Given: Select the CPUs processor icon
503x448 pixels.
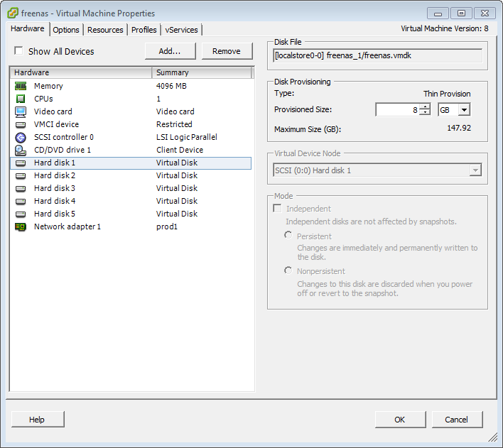Looking at the screenshot, I should [21, 99].
